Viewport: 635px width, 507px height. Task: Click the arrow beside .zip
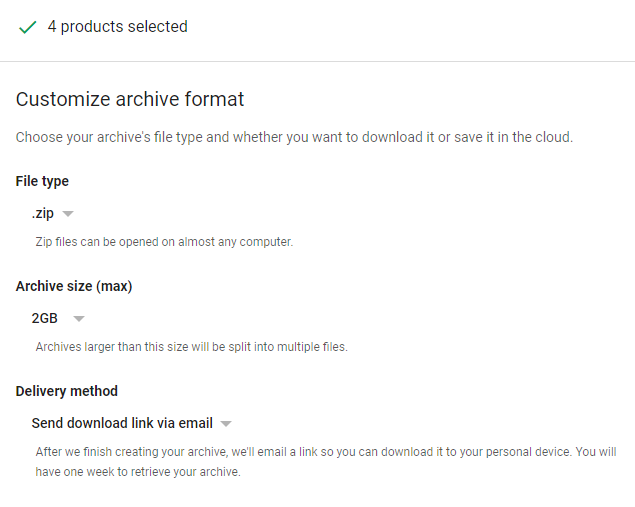point(68,214)
